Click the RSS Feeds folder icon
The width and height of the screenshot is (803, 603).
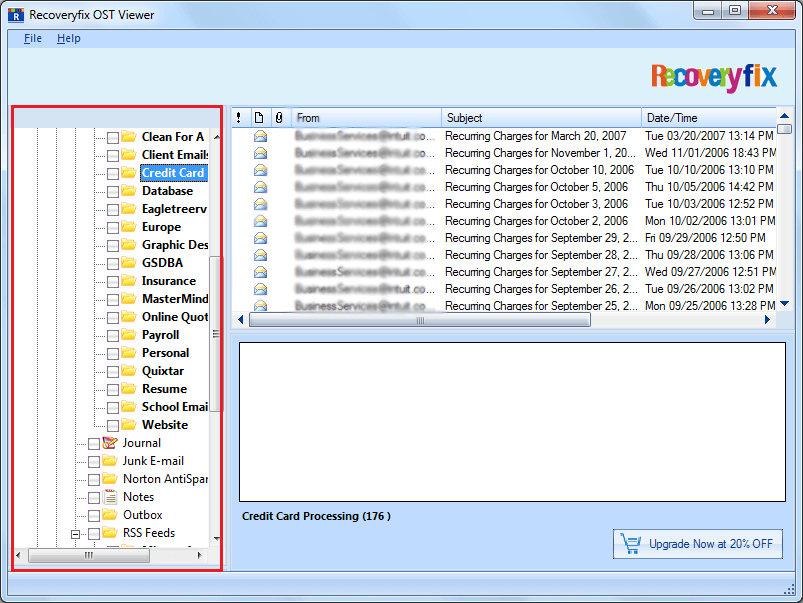point(110,532)
